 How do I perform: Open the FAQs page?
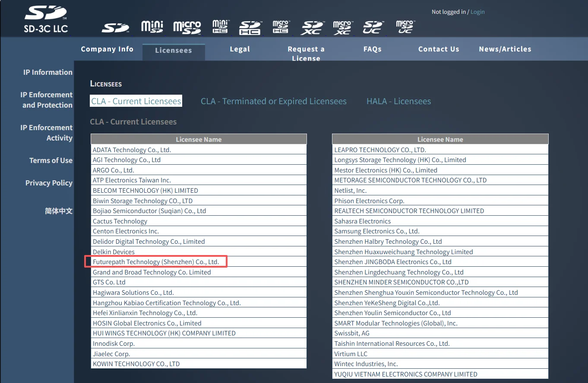tap(373, 49)
